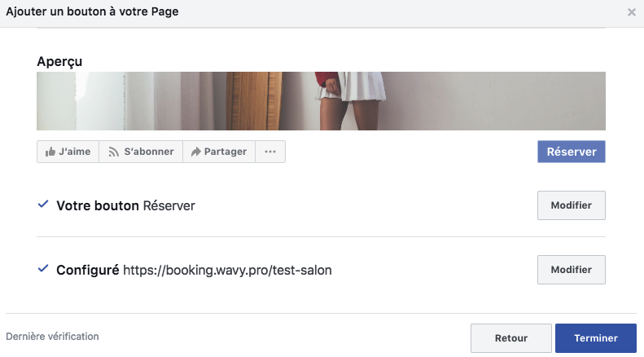Click the checkmark beside Configuré
Image resolution: width=644 pixels, height=357 pixels.
[43, 269]
